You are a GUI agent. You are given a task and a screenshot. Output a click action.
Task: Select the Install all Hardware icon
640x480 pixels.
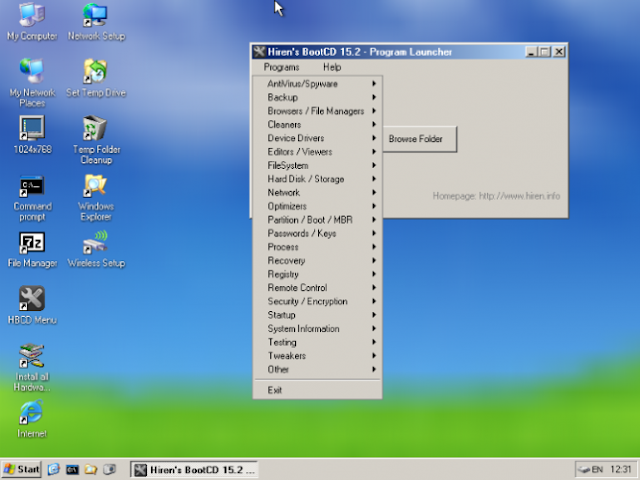(x=32, y=367)
